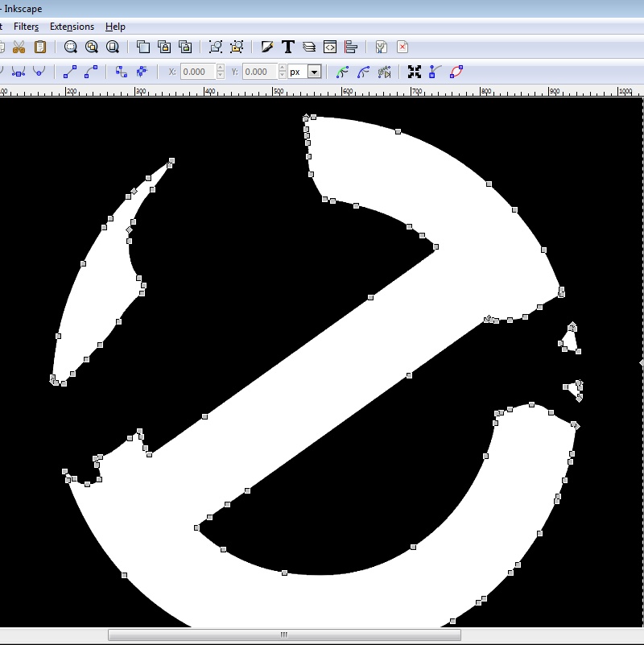The width and height of the screenshot is (644, 645).
Task: Duplicate the selected object via toolbar icon
Action: (142, 47)
